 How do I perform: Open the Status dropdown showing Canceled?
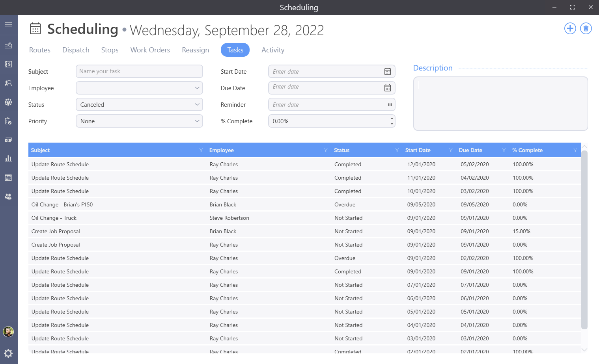click(x=197, y=104)
